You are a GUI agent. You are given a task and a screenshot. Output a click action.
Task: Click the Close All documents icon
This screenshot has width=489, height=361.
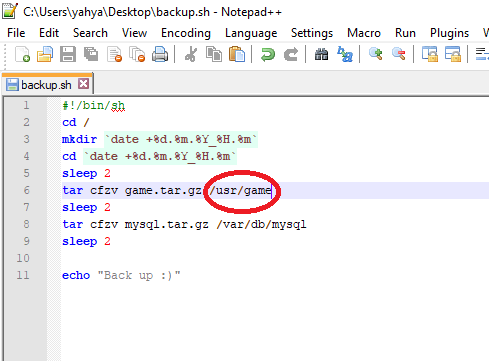(x=137, y=54)
